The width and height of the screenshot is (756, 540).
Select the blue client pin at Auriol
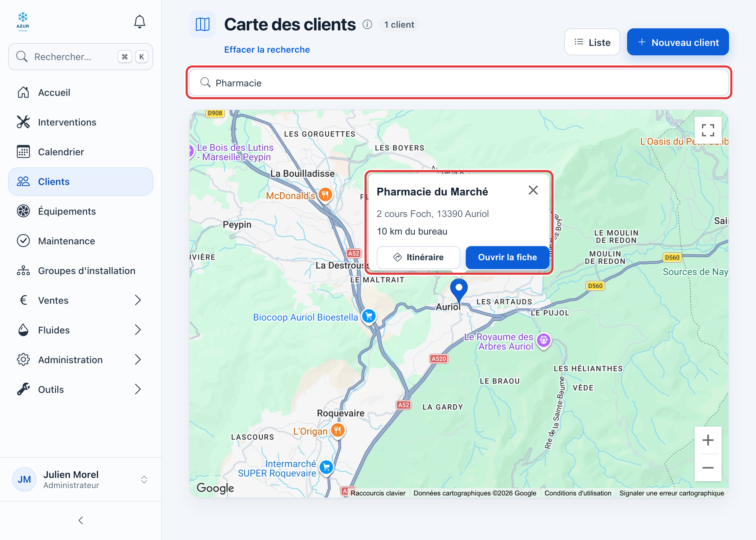coord(459,290)
